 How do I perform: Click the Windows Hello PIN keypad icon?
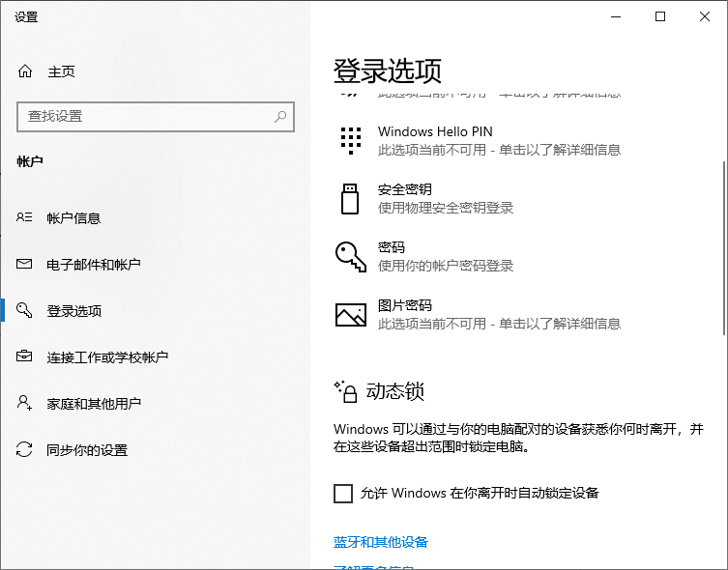tap(350, 140)
